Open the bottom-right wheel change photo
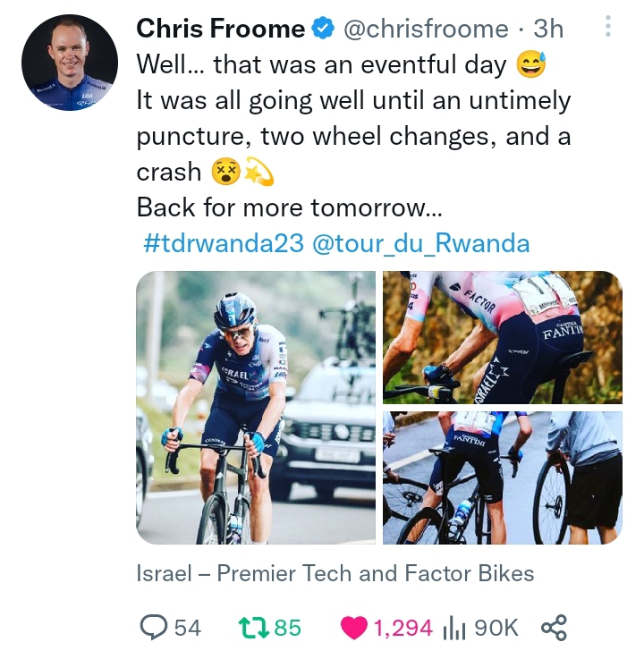Screen dimensions: 644x659 pos(502,477)
